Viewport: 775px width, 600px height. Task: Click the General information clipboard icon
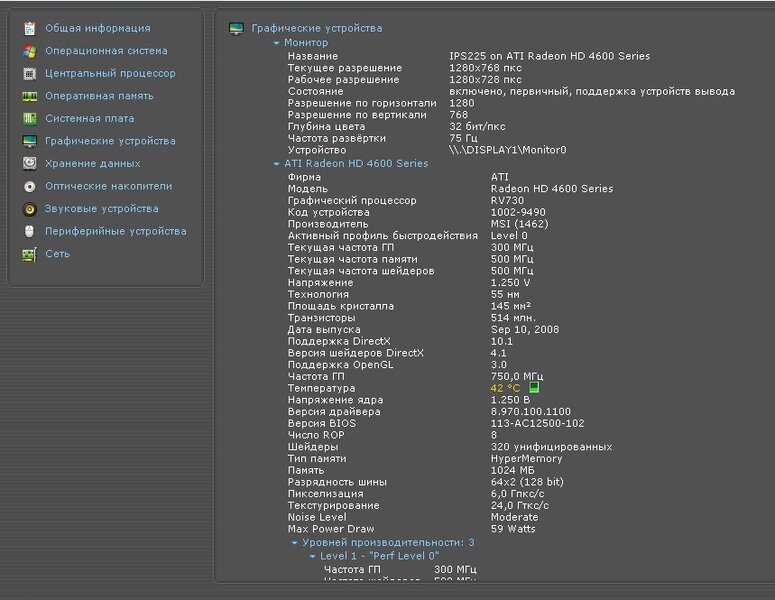[x=30, y=29]
